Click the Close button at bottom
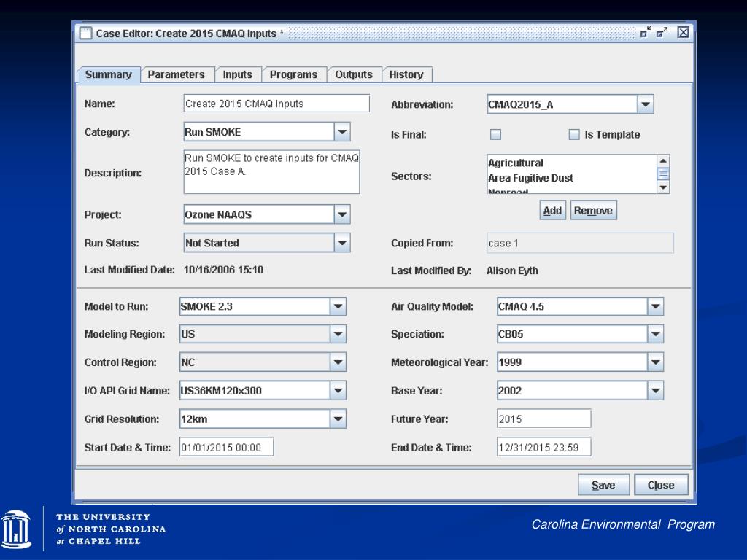 tap(661, 485)
